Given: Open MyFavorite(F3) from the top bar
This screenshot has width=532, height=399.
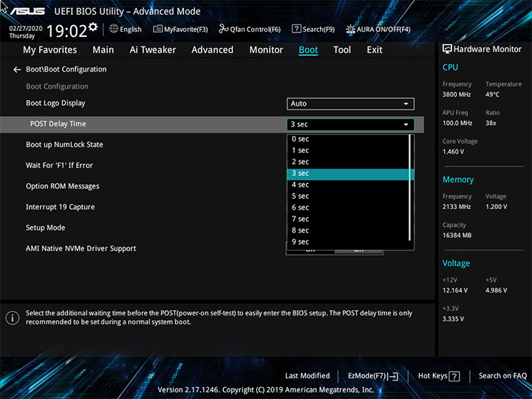Looking at the screenshot, I should [x=180, y=29].
